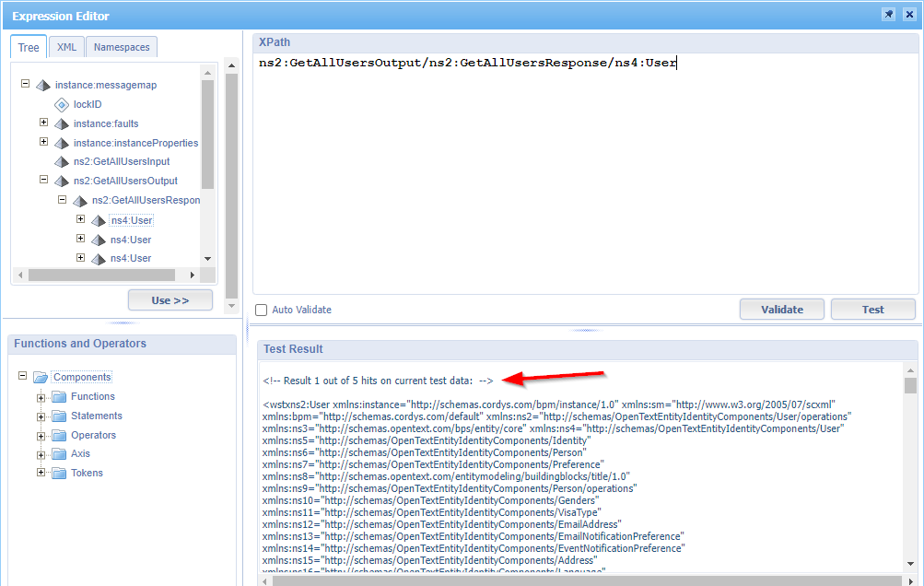
Task: Collapse the ns2:GetAllUsersOutput node
Action: pyautogui.click(x=43, y=181)
